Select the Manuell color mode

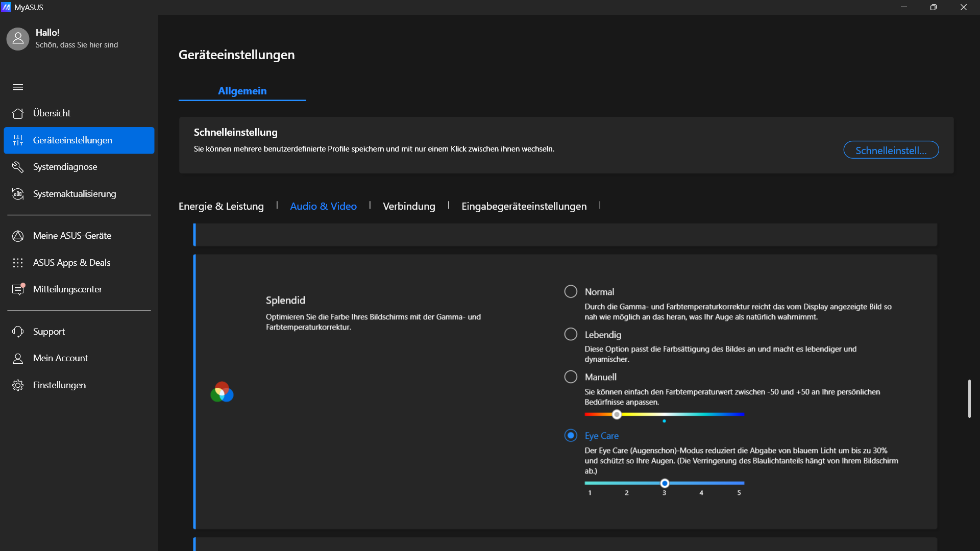click(x=571, y=377)
